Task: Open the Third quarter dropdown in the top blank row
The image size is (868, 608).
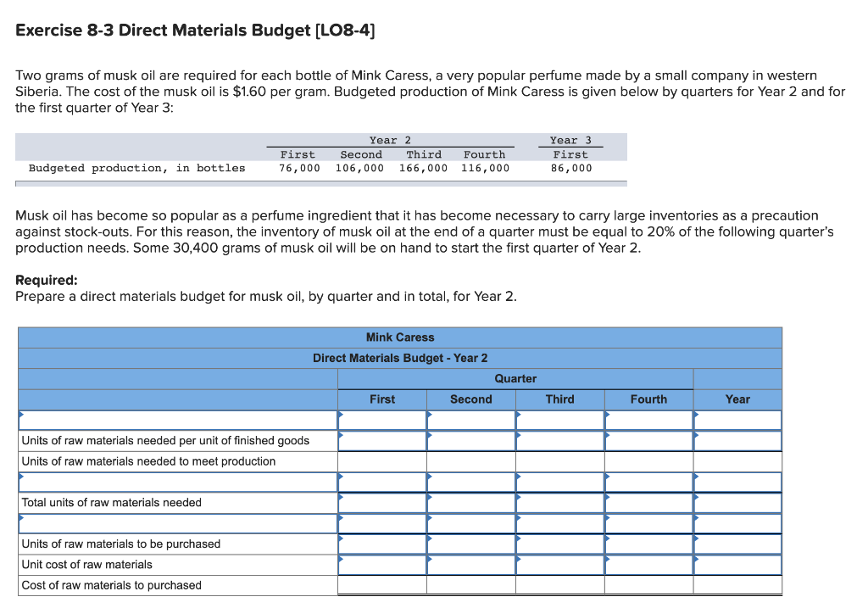Action: coord(520,420)
